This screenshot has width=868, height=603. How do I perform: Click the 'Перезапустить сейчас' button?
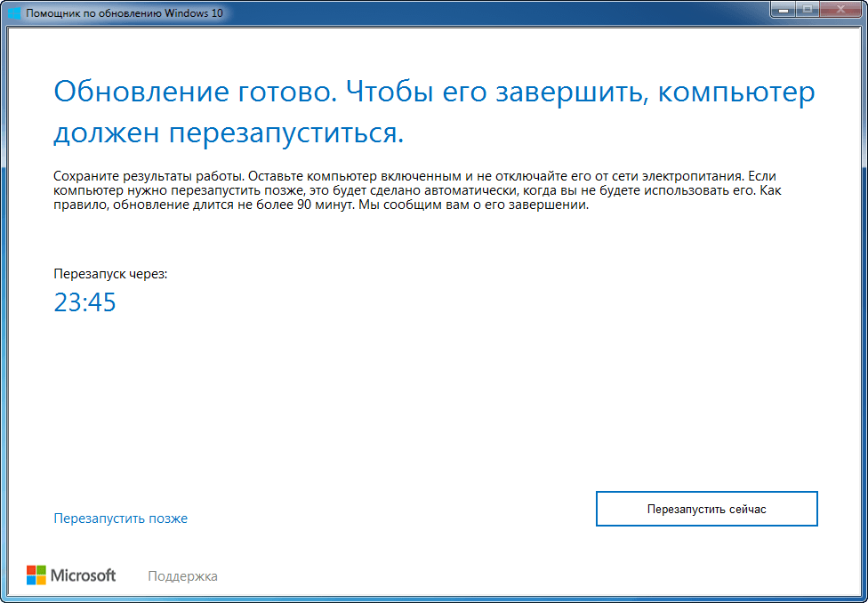[x=706, y=509]
